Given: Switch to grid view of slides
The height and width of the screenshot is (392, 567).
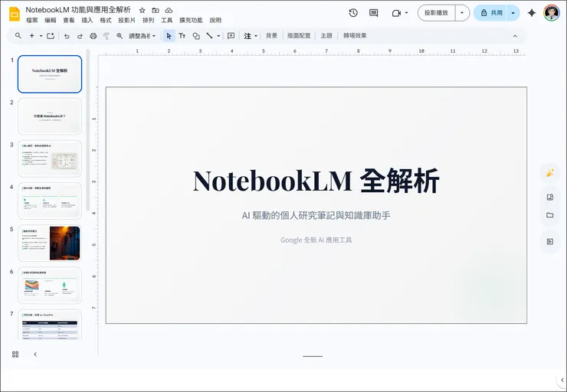Looking at the screenshot, I should (x=15, y=354).
